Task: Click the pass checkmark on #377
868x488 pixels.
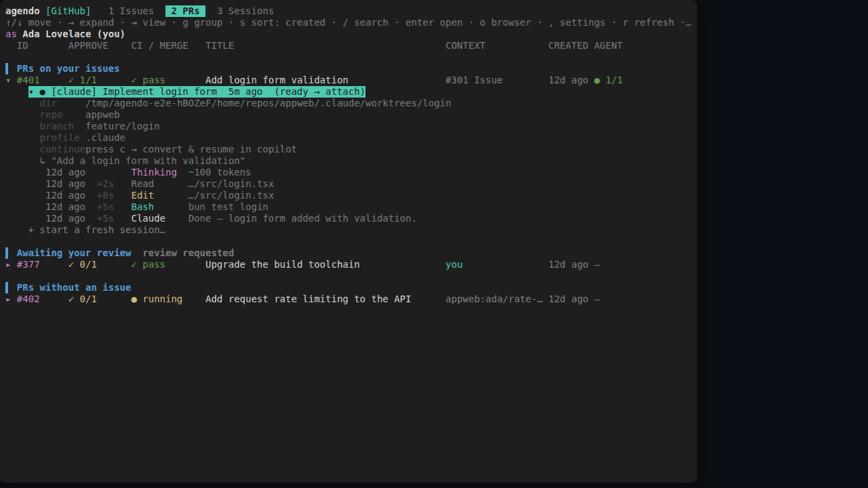Action: click(134, 264)
